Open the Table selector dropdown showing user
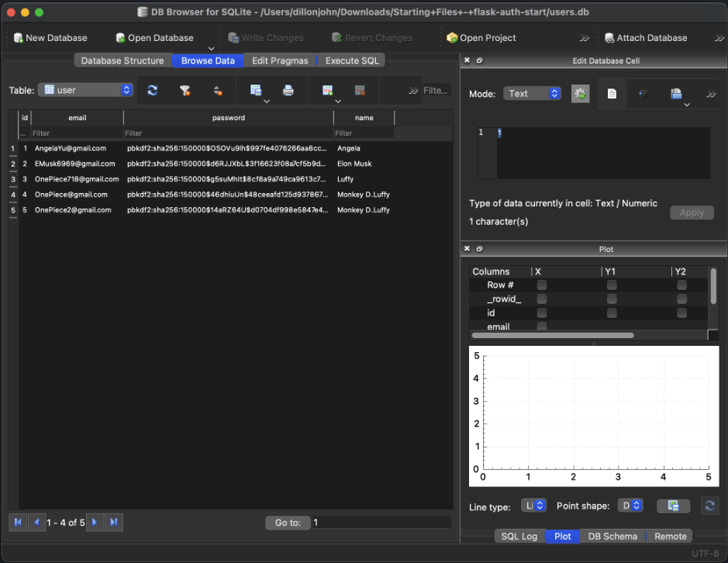Screen dimensions: 728x563 point(85,90)
